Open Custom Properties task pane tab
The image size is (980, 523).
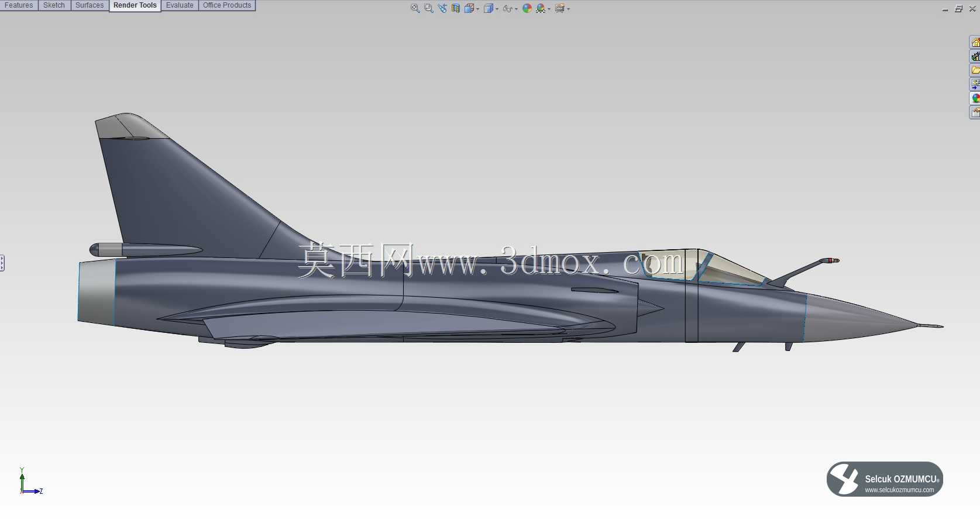(x=975, y=112)
